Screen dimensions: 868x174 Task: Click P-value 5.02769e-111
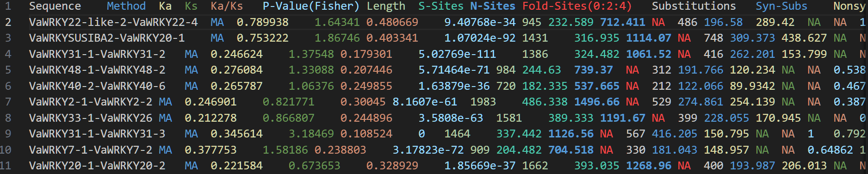[x=457, y=54]
